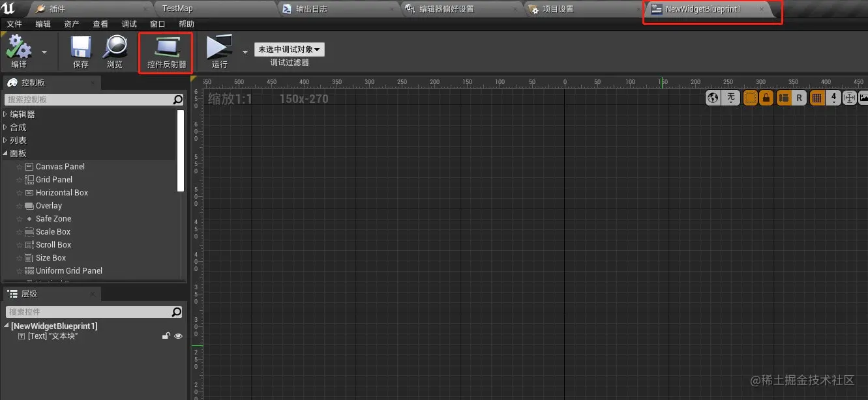Favorite Grid Panel with its star
The height and width of the screenshot is (400, 868).
[20, 180]
